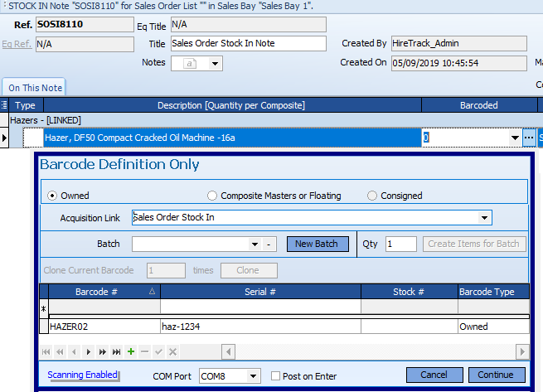This screenshot has width=543, height=392.
Task: Open the COM Port dropdown
Action: [252, 376]
